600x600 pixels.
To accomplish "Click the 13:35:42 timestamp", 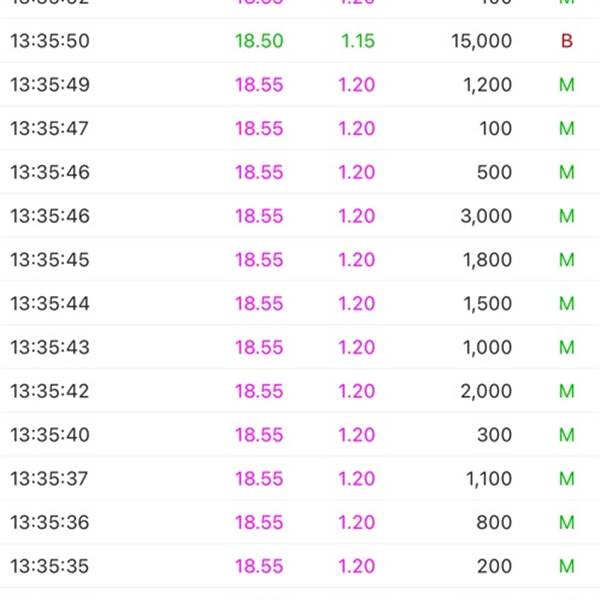I will 50,391.
